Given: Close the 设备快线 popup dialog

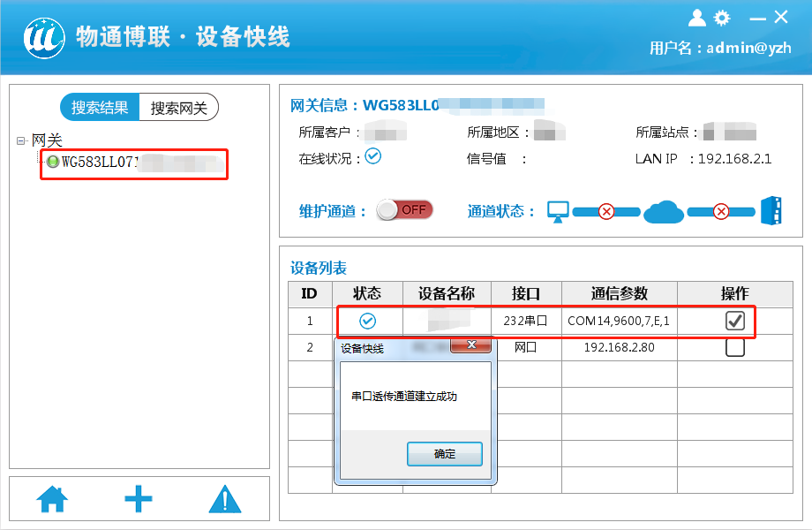Looking at the screenshot, I should coord(470,345).
